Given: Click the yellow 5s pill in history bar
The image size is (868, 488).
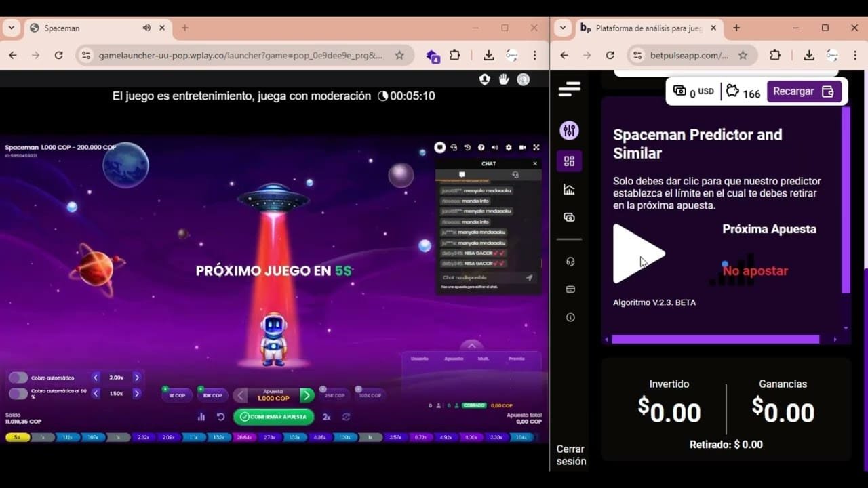Looking at the screenshot, I should pos(17,437).
